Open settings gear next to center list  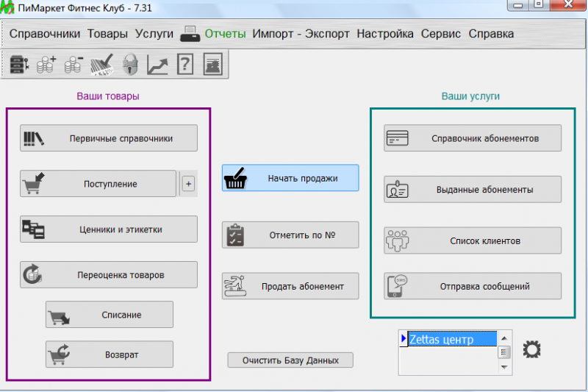pyautogui.click(x=531, y=349)
